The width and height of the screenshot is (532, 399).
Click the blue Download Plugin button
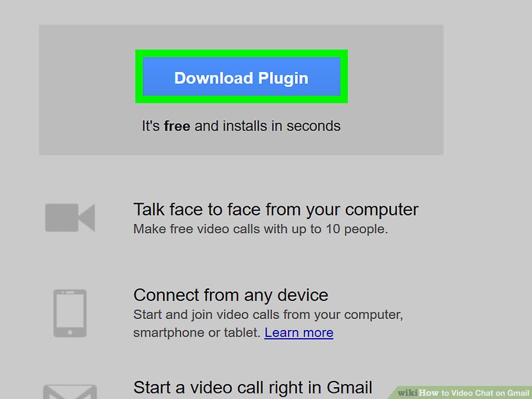point(241,77)
